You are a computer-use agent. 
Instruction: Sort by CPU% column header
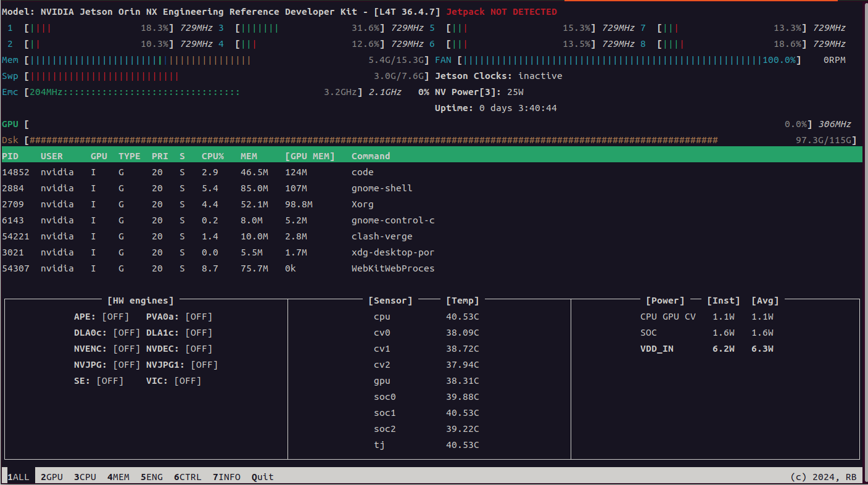213,156
